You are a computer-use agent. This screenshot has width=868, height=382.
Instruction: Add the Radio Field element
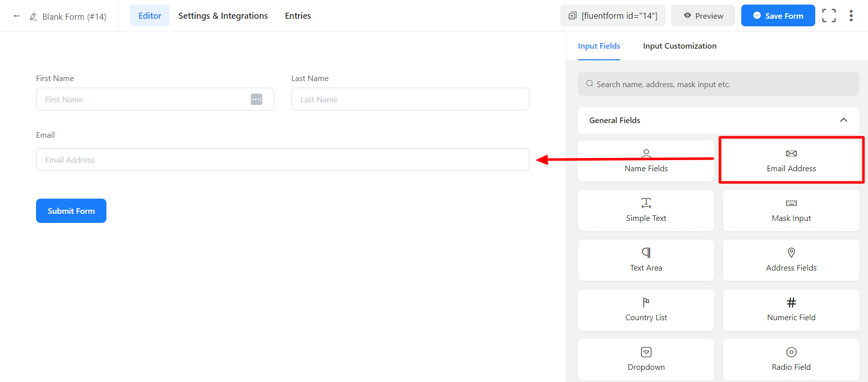point(791,359)
